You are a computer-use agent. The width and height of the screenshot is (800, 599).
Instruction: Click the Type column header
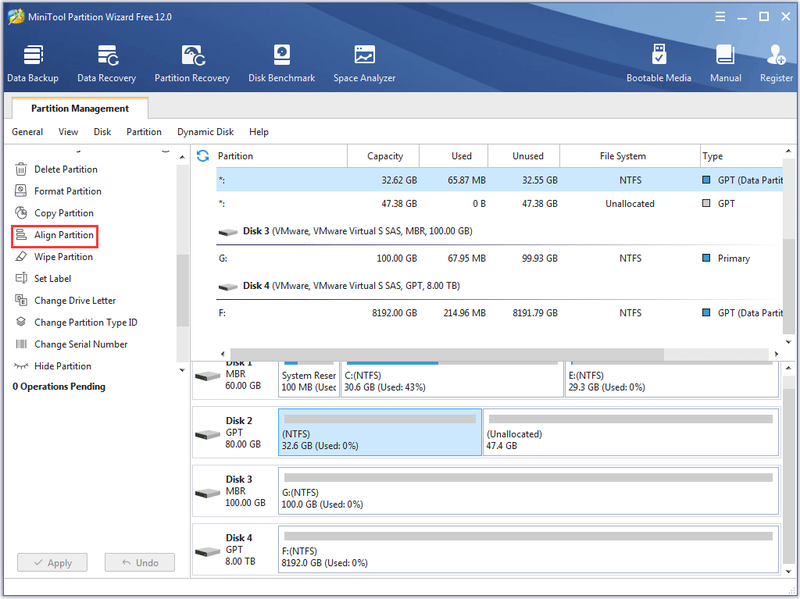[x=741, y=156]
